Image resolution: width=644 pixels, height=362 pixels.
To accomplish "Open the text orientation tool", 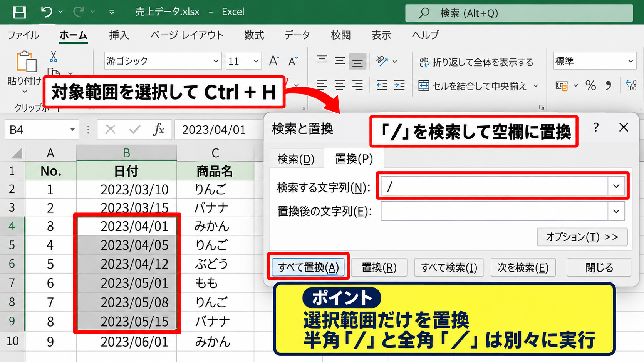I will [x=382, y=61].
